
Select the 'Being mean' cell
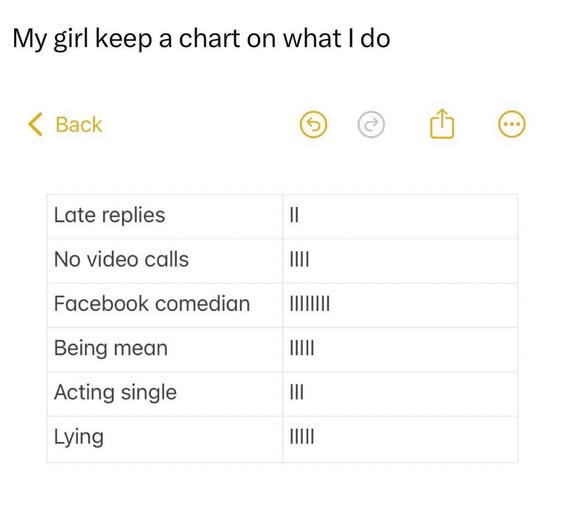tap(165, 349)
